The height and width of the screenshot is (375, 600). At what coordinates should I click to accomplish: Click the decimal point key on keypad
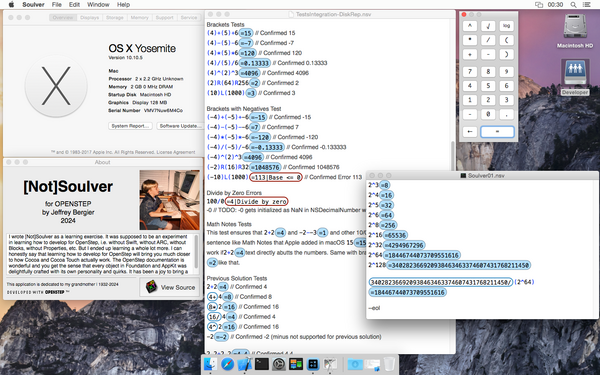pos(506,114)
